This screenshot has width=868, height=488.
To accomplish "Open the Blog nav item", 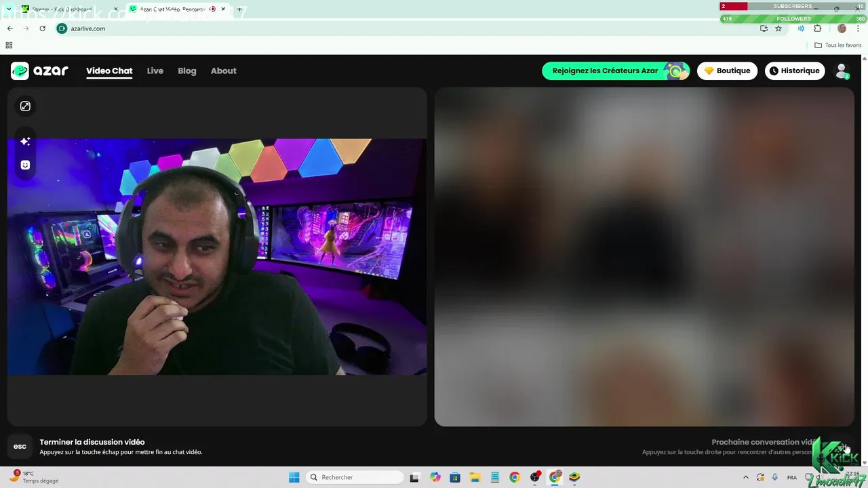I will coord(187,70).
